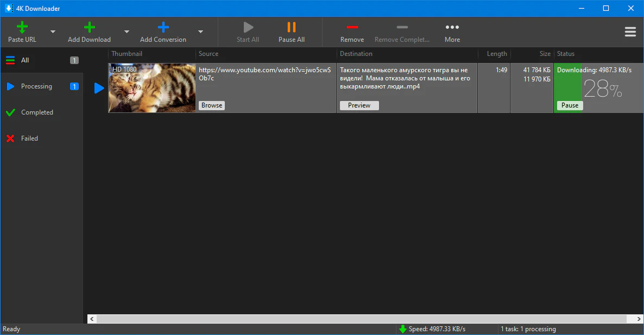The width and height of the screenshot is (644, 335).
Task: Expand the Paste URL dropdown arrow
Action: 53,32
